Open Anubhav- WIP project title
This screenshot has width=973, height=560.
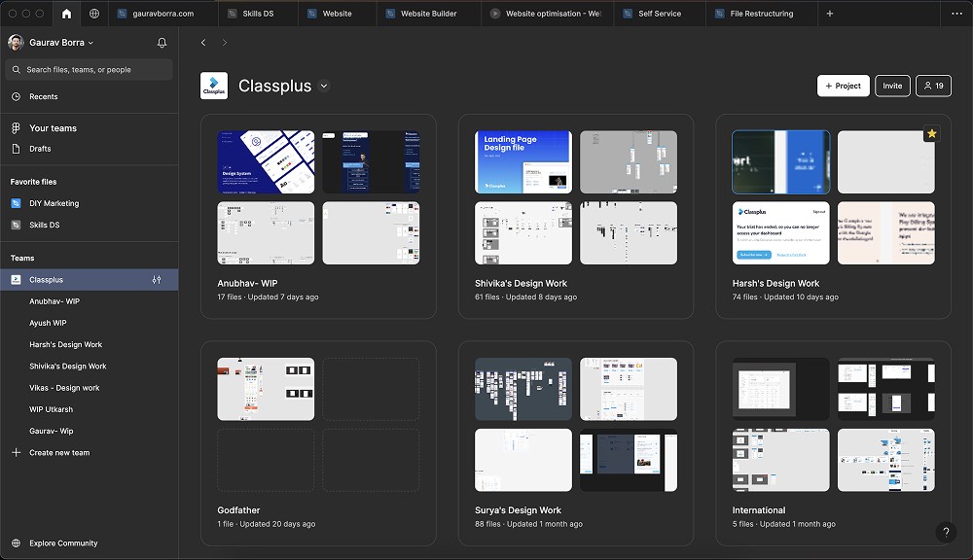[x=247, y=283]
